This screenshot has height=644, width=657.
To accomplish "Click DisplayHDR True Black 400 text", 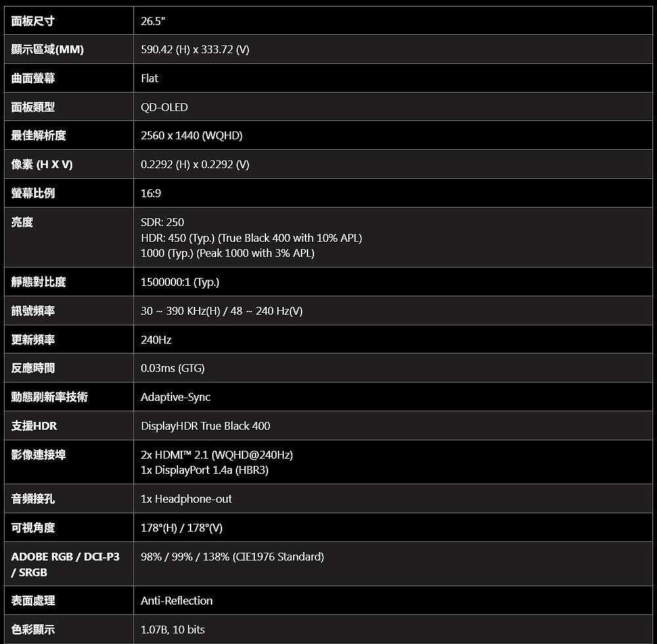I will pos(206,426).
